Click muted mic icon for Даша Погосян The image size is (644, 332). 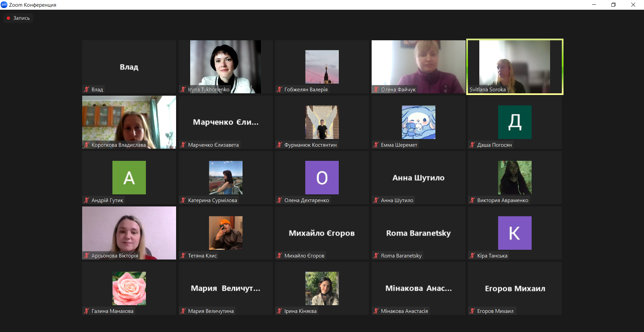472,145
